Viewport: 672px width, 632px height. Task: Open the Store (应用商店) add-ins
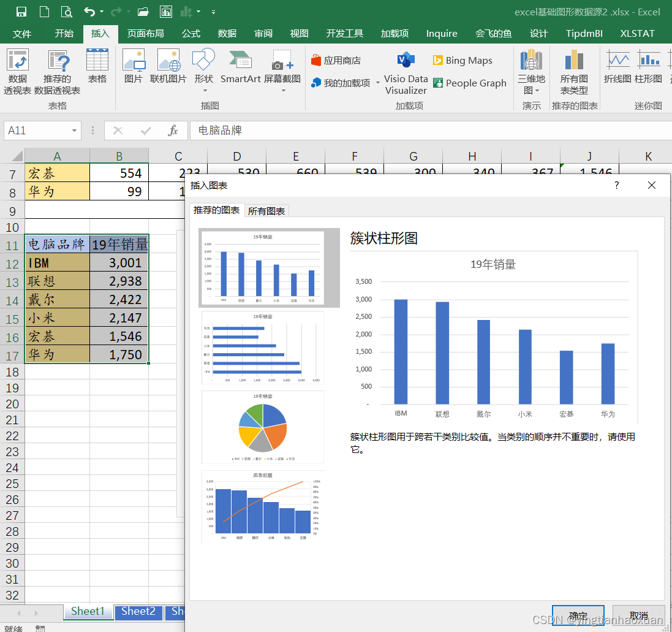pos(336,61)
